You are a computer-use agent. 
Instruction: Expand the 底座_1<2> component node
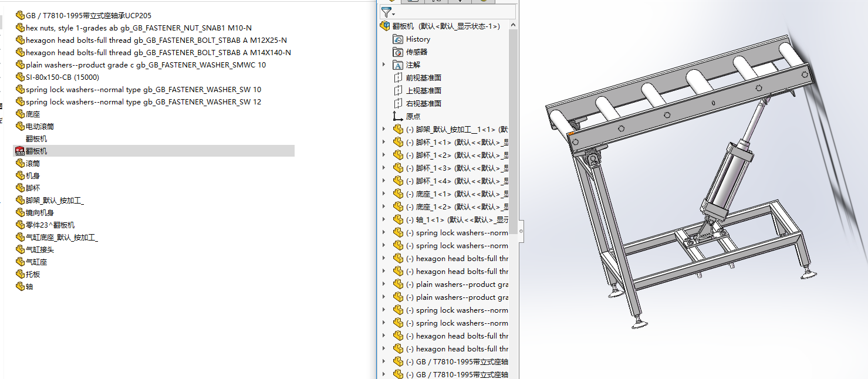click(384, 207)
